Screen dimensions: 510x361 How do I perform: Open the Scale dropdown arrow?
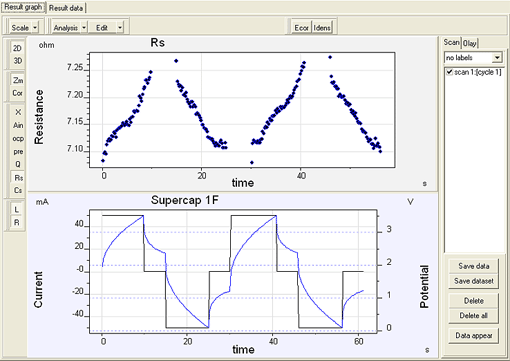pos(35,28)
